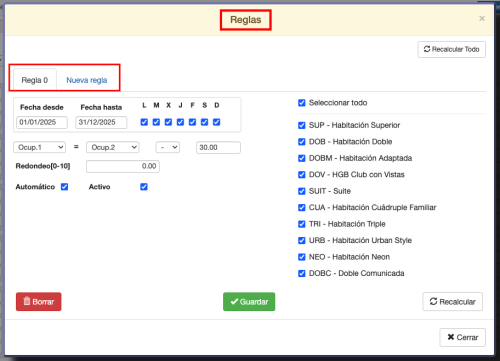
Task: Toggle the D (Sunday) checkbox
Action: [216, 122]
